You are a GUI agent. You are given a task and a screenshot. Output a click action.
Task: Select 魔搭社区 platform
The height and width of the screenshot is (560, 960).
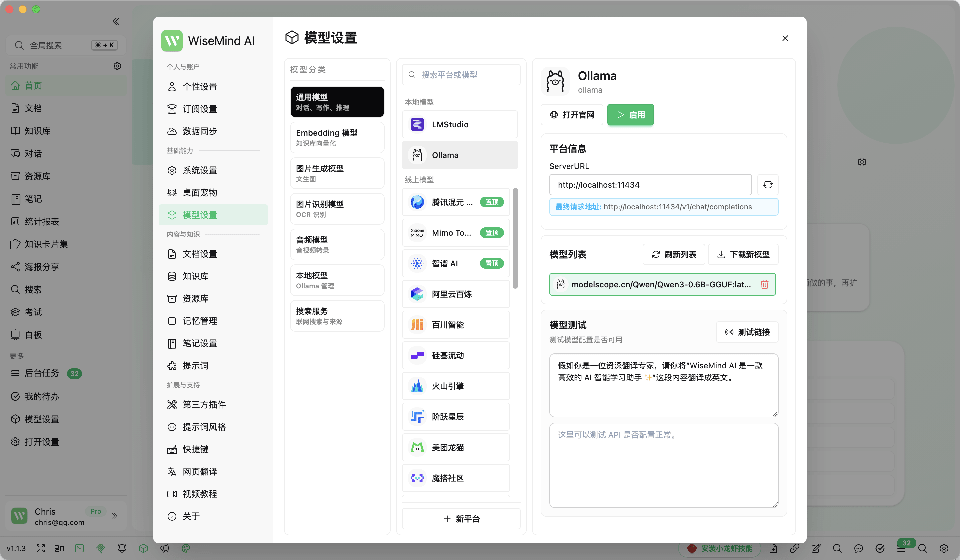click(456, 478)
